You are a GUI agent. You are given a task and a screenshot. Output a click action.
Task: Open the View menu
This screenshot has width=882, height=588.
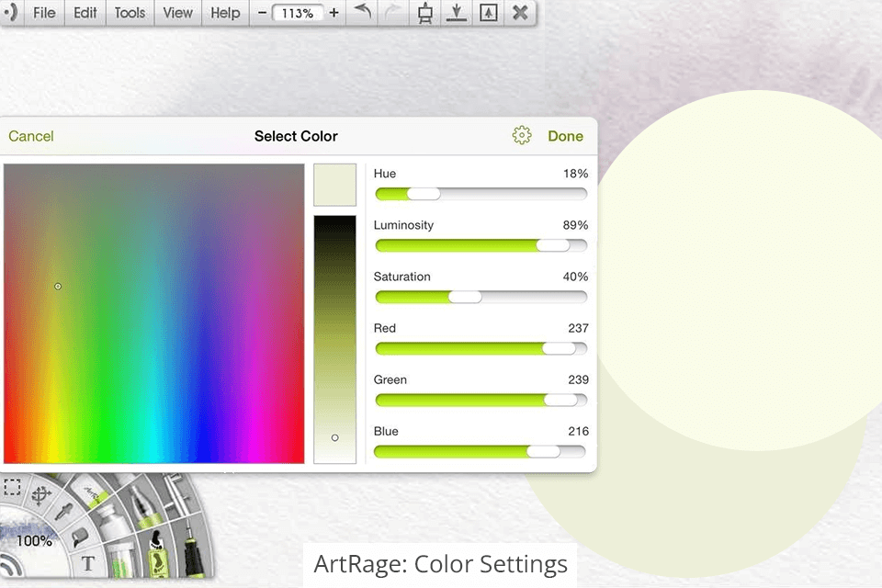coord(177,12)
